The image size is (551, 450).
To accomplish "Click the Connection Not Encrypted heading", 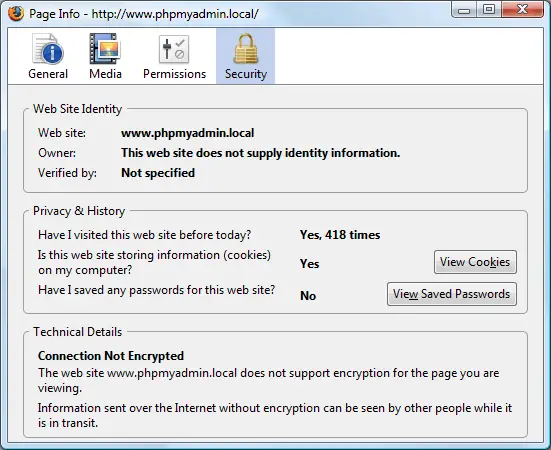I will point(111,356).
